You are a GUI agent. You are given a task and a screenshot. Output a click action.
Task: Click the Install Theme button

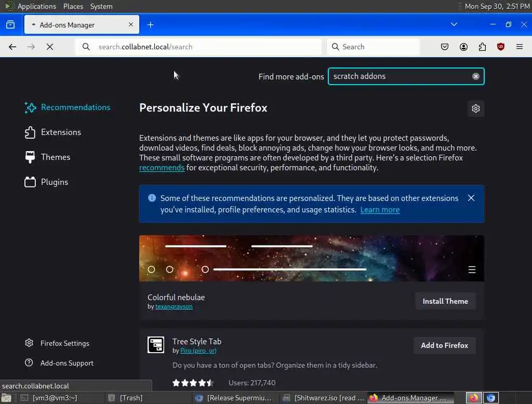pos(445,301)
